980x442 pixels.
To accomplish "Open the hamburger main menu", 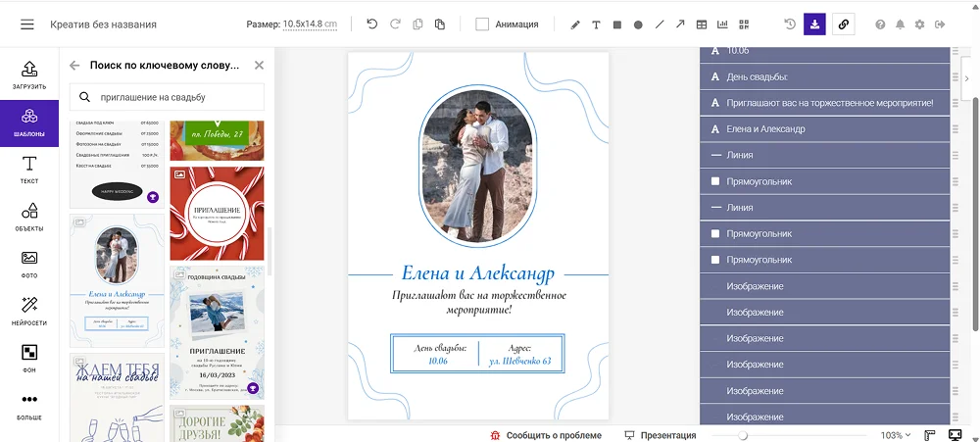I will [x=26, y=25].
